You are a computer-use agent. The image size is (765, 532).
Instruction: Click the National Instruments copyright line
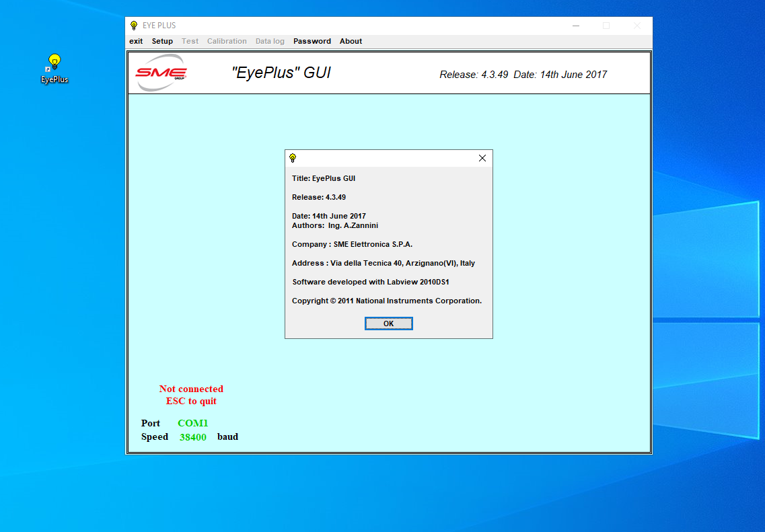click(x=386, y=301)
